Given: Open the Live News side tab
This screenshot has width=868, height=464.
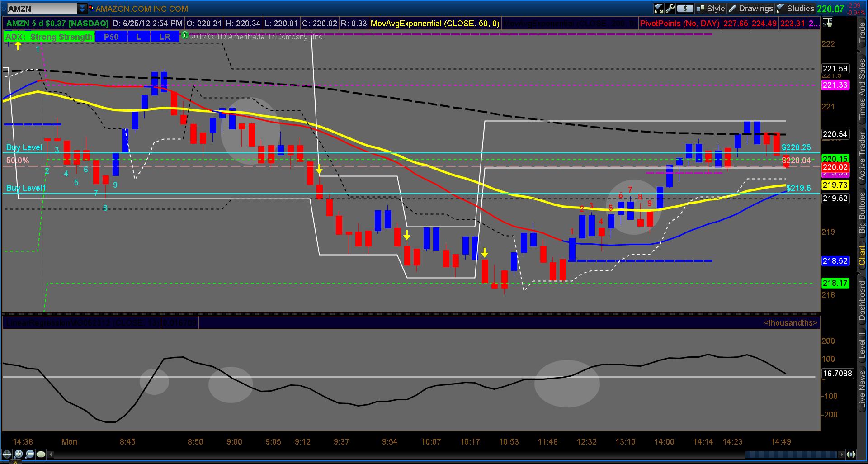Looking at the screenshot, I should point(862,389).
